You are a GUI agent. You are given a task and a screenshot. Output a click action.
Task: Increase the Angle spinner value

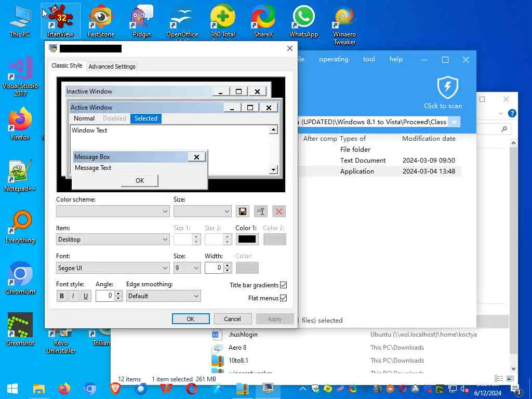click(x=118, y=294)
